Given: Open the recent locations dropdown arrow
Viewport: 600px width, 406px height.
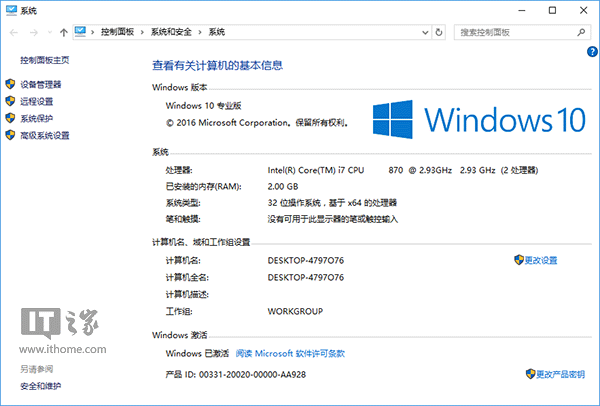Looking at the screenshot, I should coord(49,33).
